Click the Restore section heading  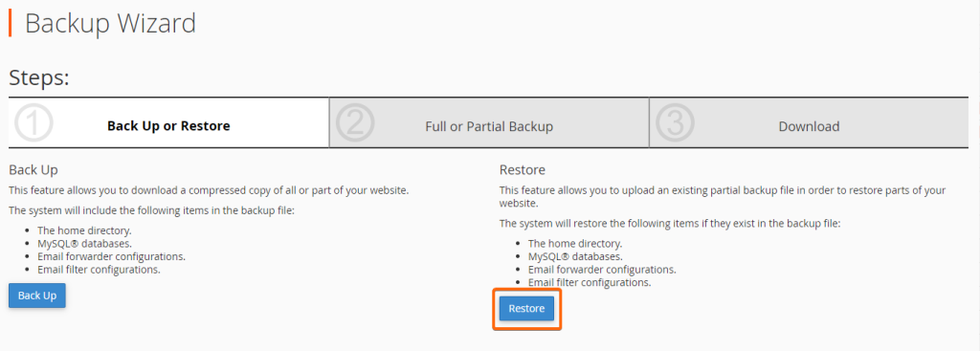point(523,169)
